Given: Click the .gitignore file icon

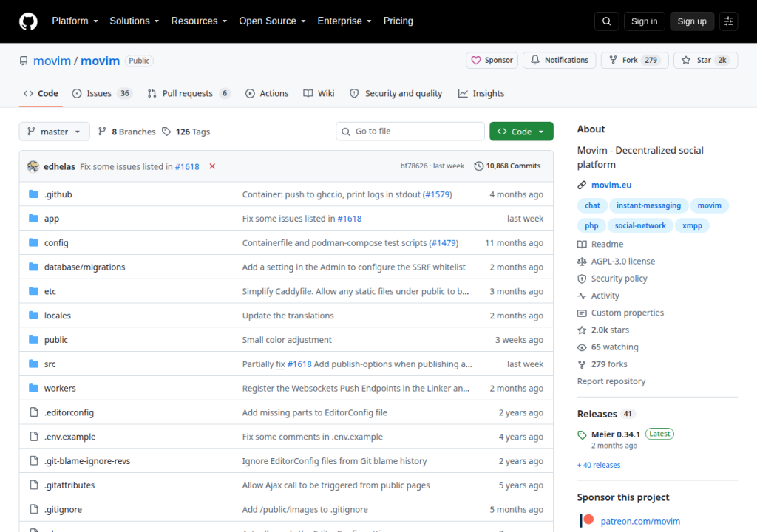Looking at the screenshot, I should (x=34, y=509).
